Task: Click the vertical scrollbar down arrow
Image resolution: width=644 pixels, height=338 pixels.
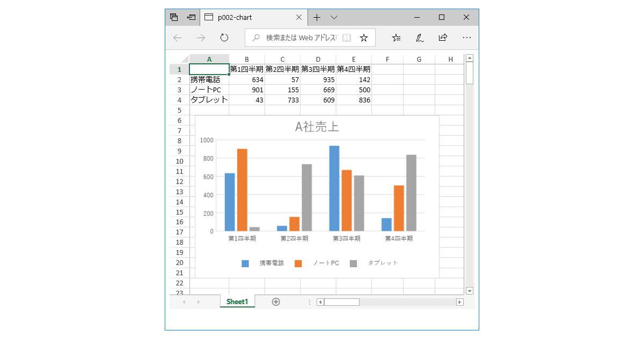Action: pos(470,291)
